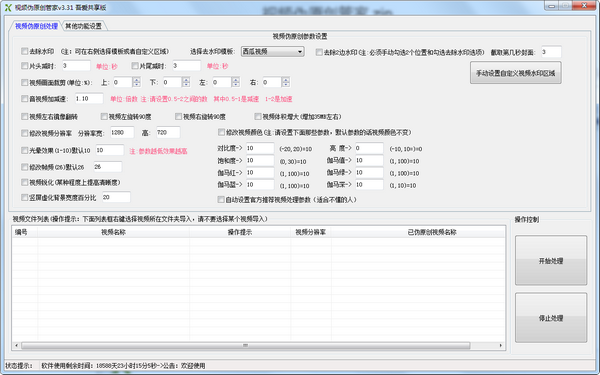Check 视频右旋转90度 option

(x=178, y=116)
